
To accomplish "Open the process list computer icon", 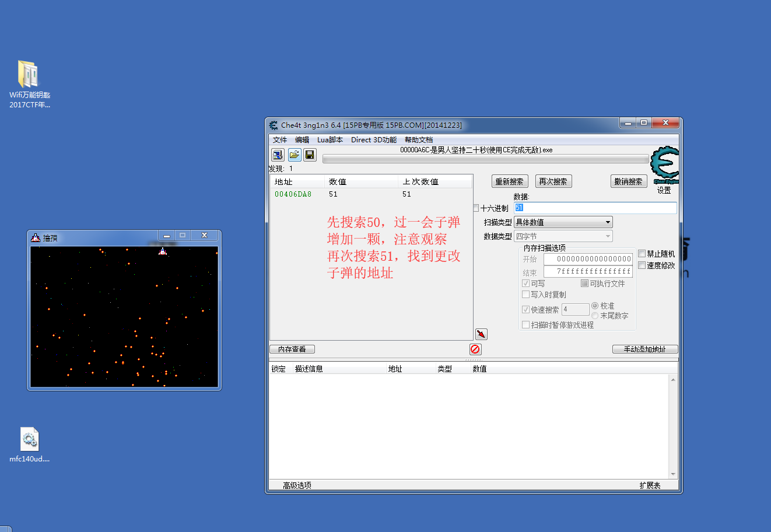I will pos(278,155).
